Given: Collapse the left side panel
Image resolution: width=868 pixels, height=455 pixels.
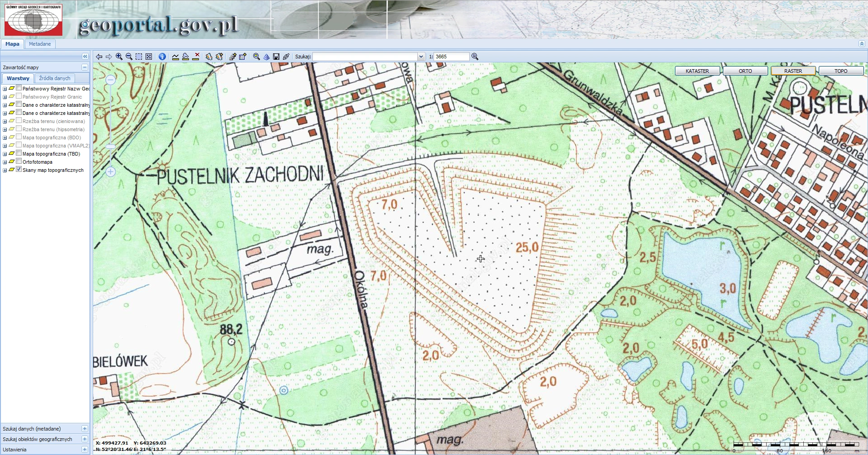Looking at the screenshot, I should point(85,56).
